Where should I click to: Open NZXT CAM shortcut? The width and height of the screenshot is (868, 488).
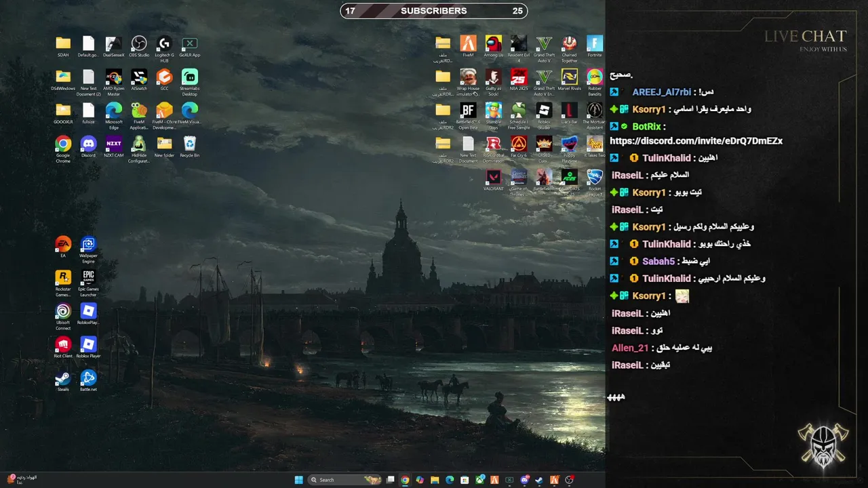coord(114,146)
